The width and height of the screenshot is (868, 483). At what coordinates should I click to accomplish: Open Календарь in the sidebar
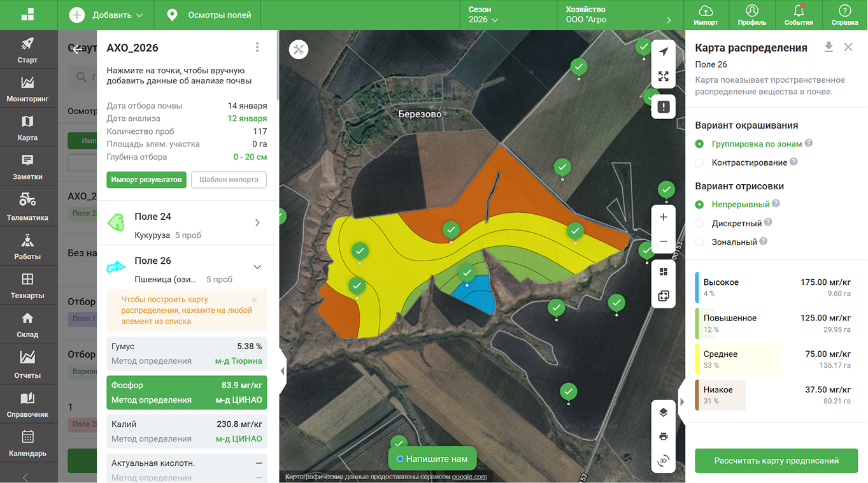(28, 443)
